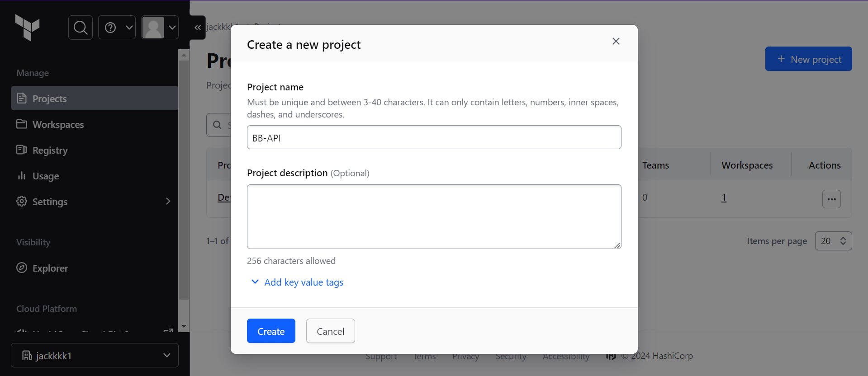Viewport: 868px width, 376px height.
Task: Click the Cancel button
Action: tap(330, 331)
